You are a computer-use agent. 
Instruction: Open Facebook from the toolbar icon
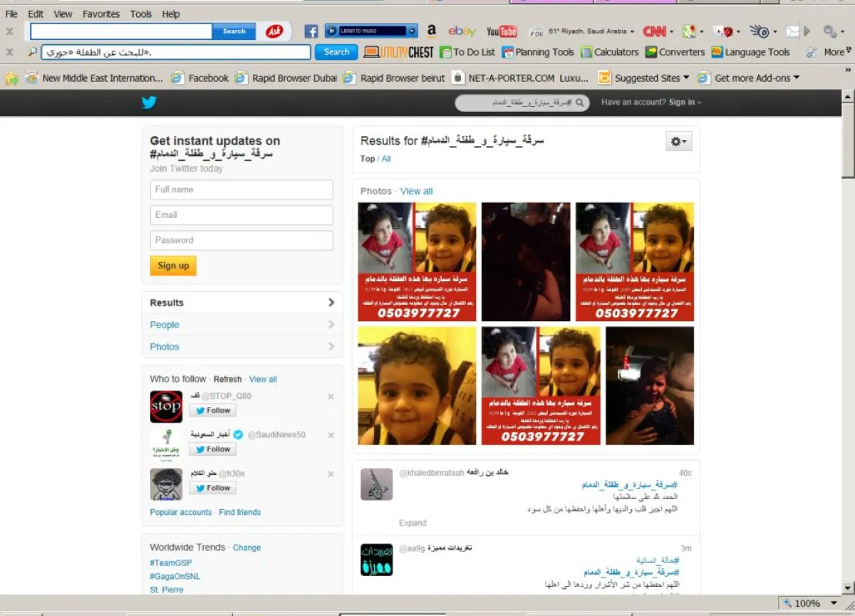tap(311, 31)
